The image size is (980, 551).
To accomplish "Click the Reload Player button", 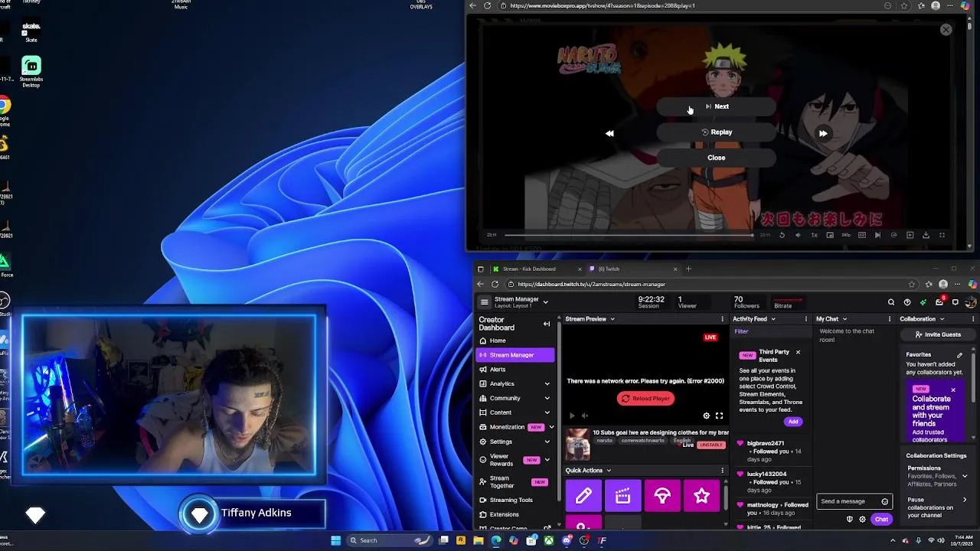I will (645, 399).
